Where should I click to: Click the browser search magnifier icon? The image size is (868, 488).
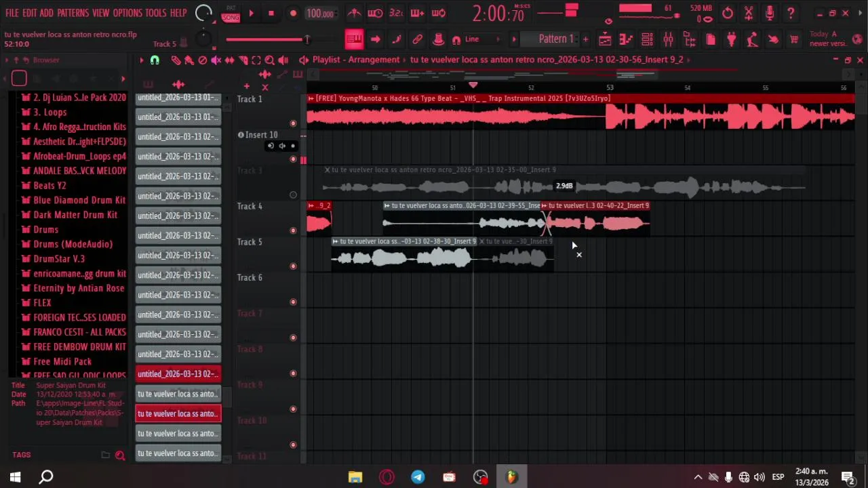(120, 455)
